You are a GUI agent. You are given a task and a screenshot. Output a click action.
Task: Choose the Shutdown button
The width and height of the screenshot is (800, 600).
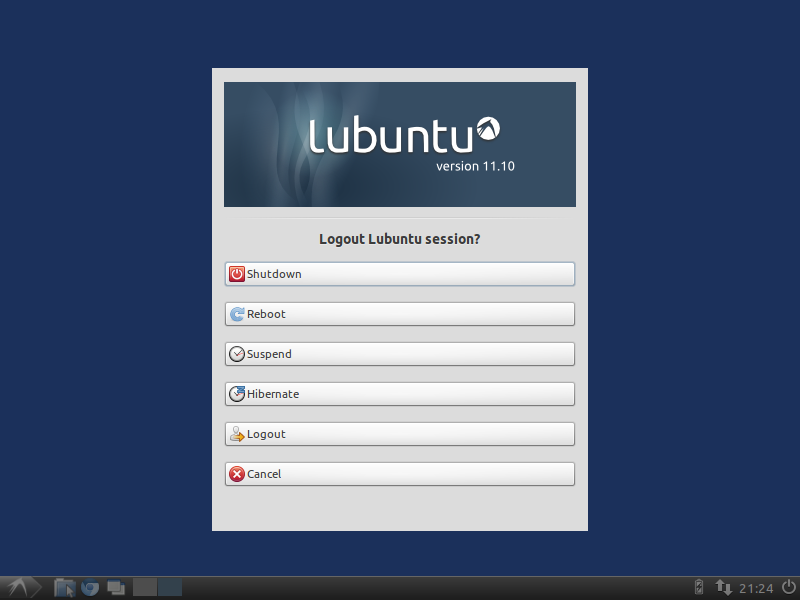point(400,274)
